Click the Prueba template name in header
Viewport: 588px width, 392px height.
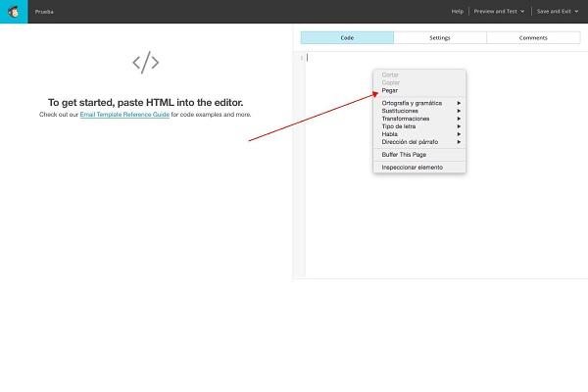pos(43,11)
